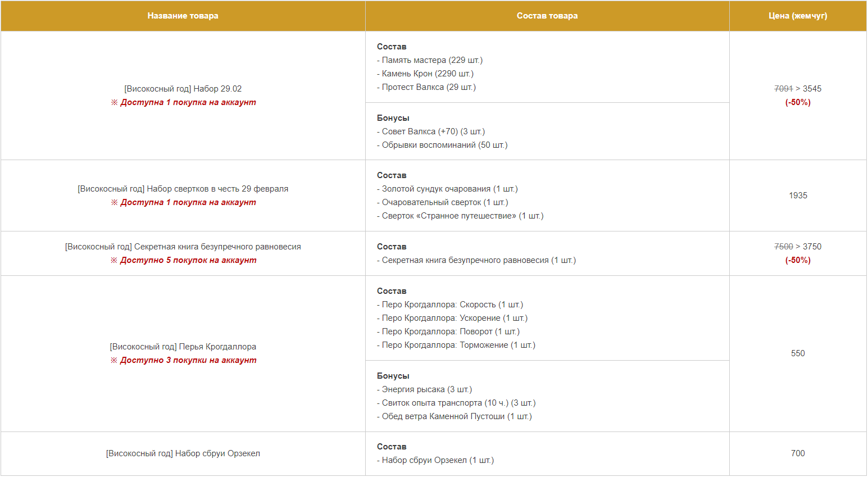Image resolution: width=868 pixels, height=477 pixels.
Task: Click "Золотой сундук очарования (1 шт.)" entry
Action: pyautogui.click(x=447, y=189)
